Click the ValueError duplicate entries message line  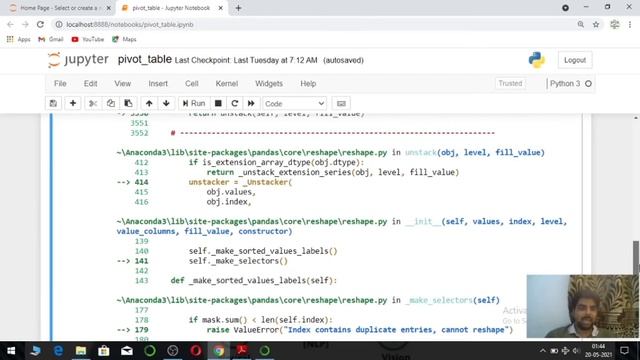tap(359, 330)
